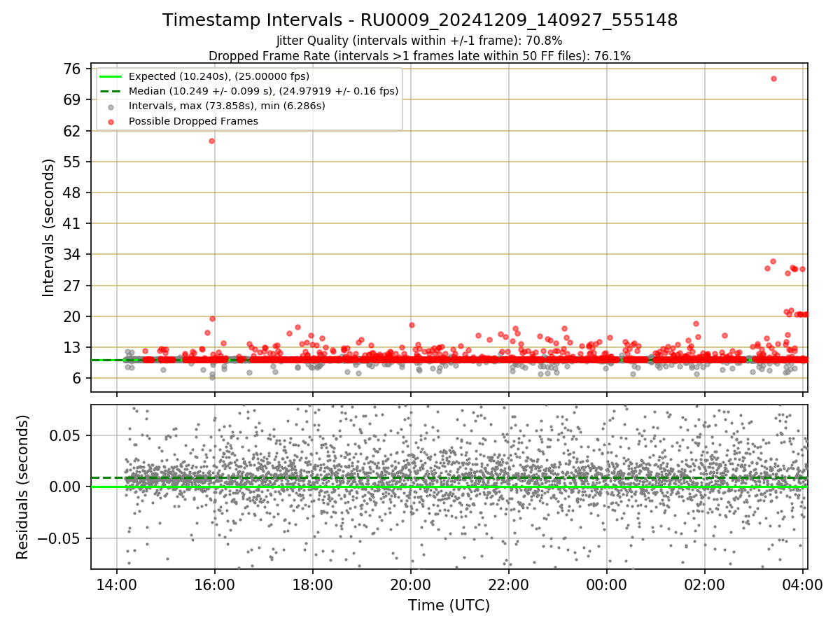
Task: Click the 62 y-axis tick label
Action: 72,131
